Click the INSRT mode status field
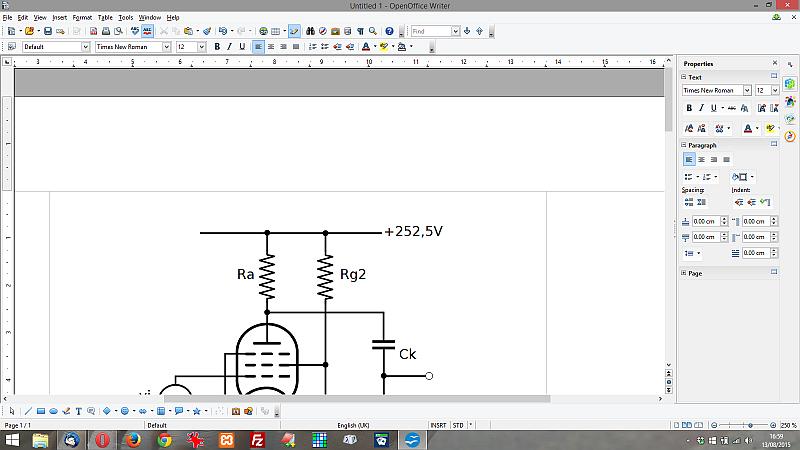The height and width of the screenshot is (450, 800). 438,425
